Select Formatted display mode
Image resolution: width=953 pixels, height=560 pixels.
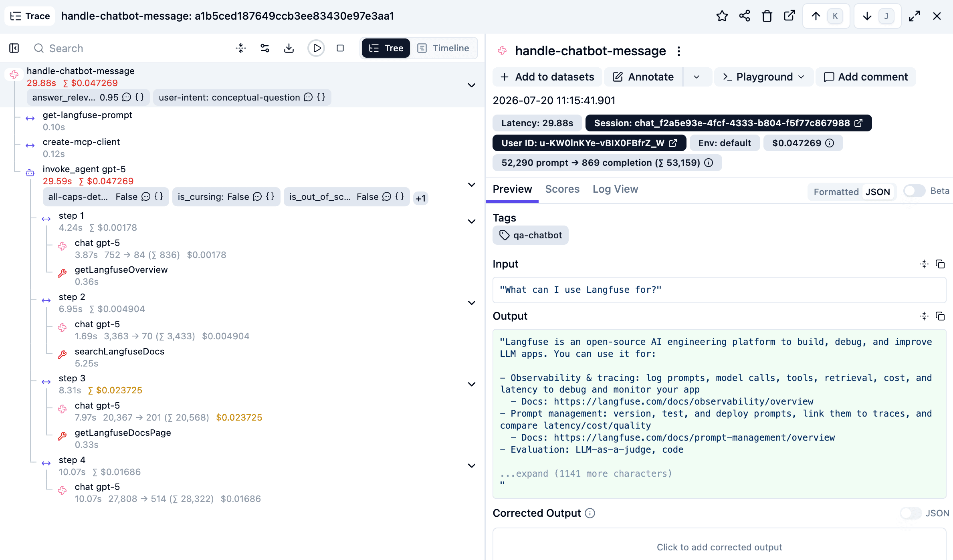pyautogui.click(x=836, y=192)
